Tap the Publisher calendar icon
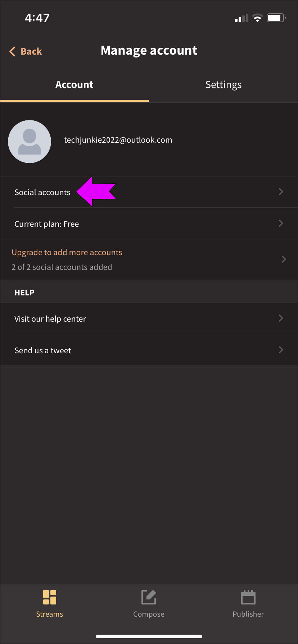 248,597
